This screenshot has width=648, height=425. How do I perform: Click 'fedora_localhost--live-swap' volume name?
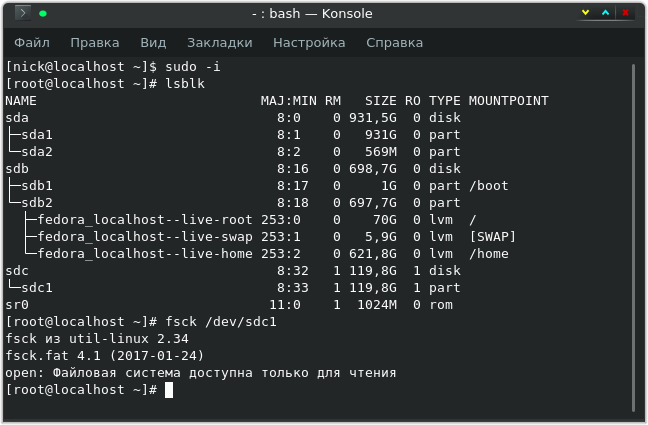(x=145, y=236)
